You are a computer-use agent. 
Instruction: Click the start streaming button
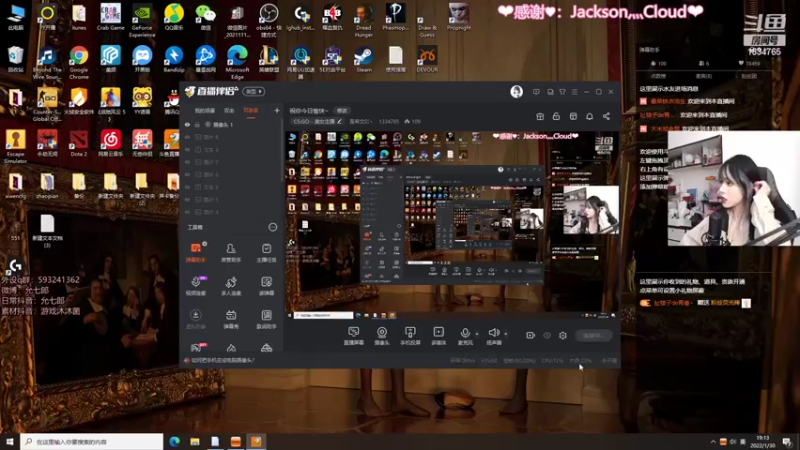594,336
